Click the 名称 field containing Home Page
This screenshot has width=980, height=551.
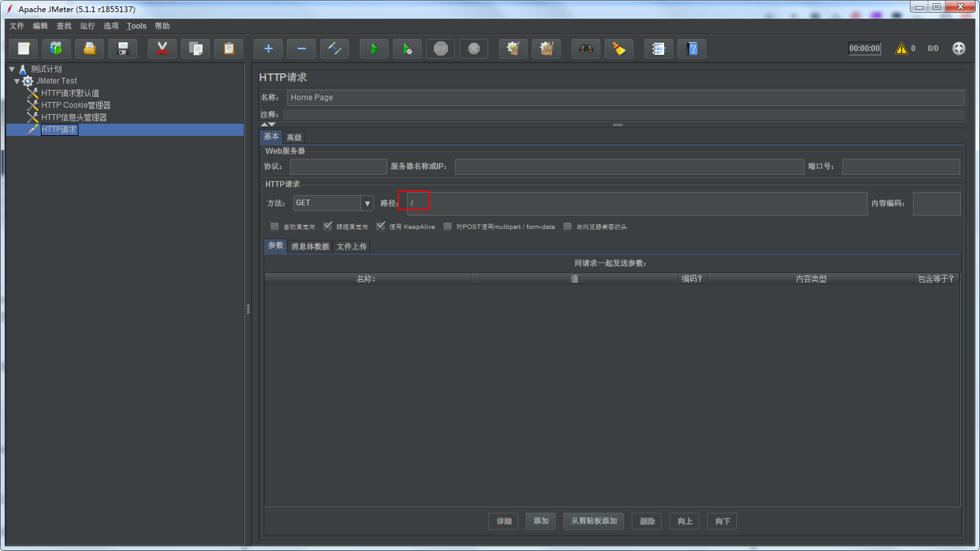pyautogui.click(x=625, y=98)
